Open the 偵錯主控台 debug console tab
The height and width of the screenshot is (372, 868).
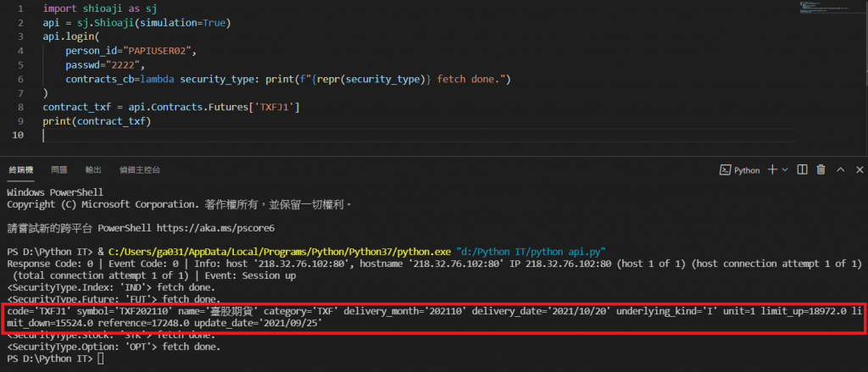(140, 170)
